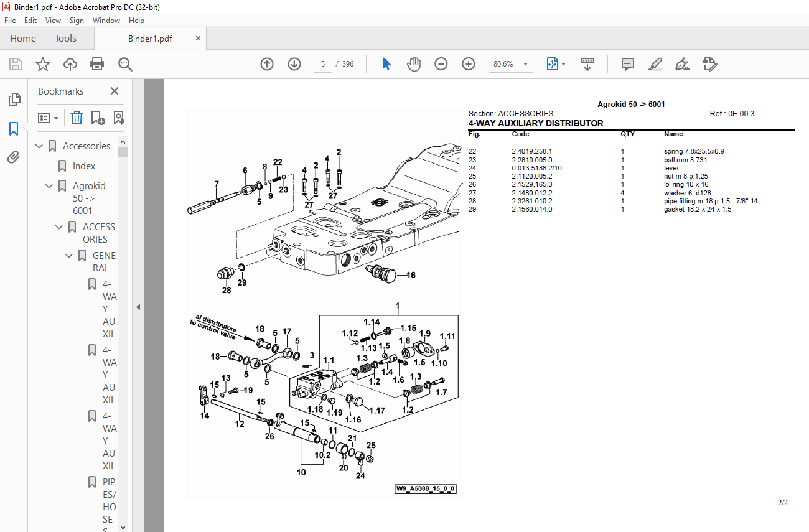Click the scrolling mode keyboard icon
809x532 pixels.
click(587, 63)
